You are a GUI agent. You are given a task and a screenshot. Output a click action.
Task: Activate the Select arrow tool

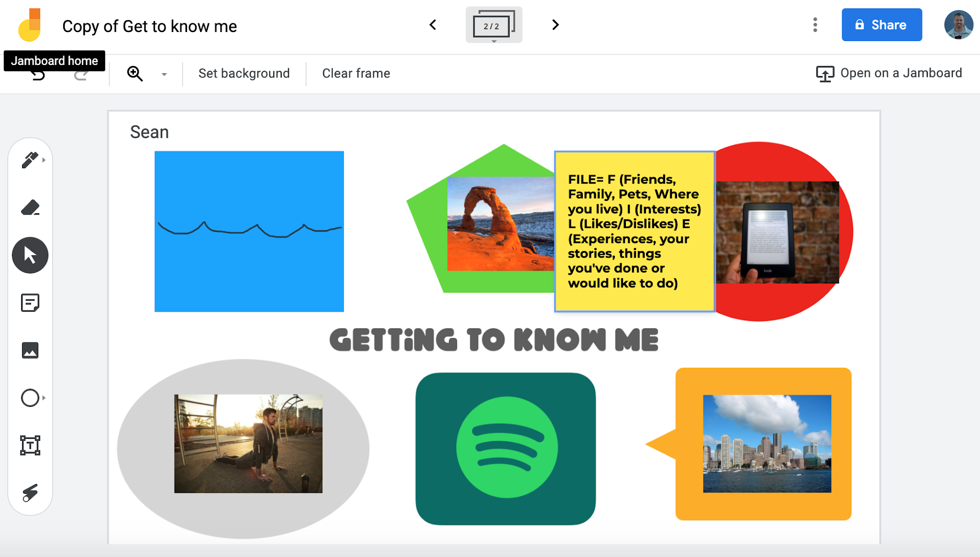[30, 255]
